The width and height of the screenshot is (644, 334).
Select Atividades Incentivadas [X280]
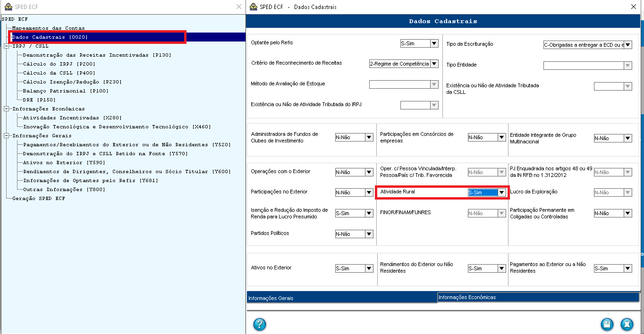[72, 118]
